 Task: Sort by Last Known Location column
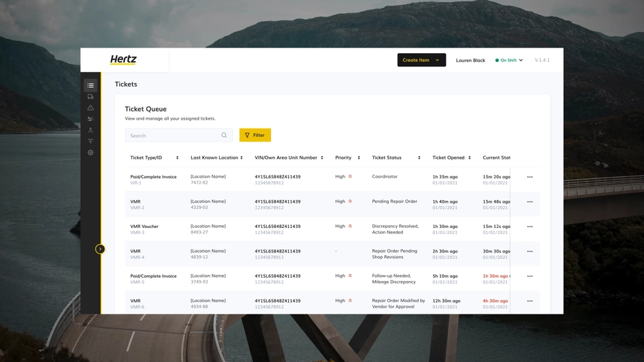pyautogui.click(x=242, y=158)
